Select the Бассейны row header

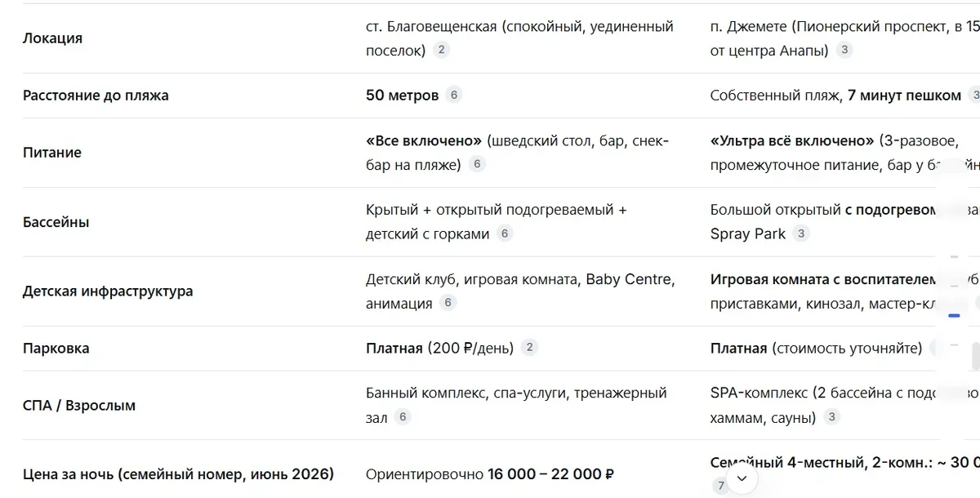pos(56,222)
